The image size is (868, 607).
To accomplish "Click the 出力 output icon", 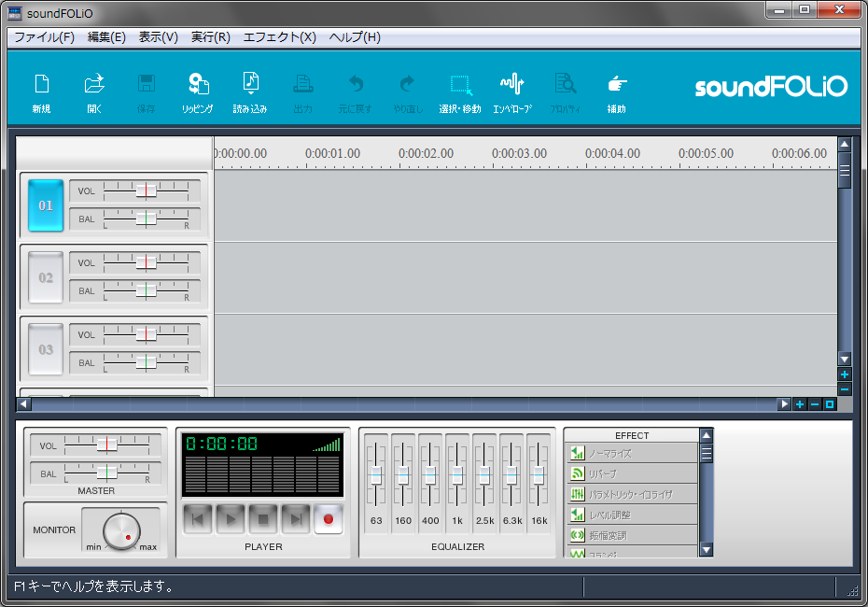I will (x=302, y=93).
